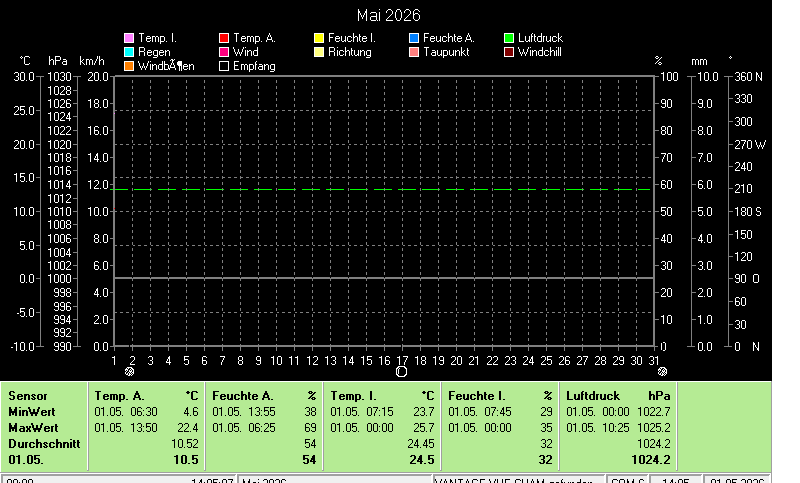This screenshot has width=800, height=483.
Task: Click the Wind pink legend swatch
Action: [223, 52]
